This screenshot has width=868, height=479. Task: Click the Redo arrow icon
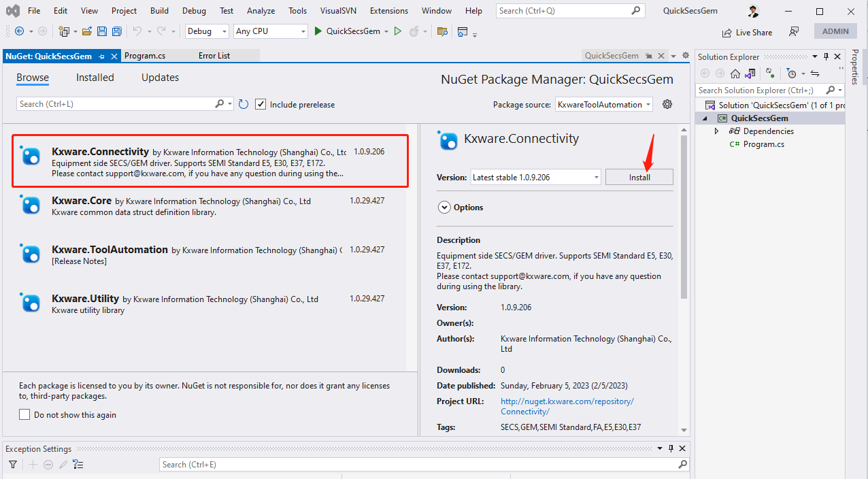tap(161, 31)
